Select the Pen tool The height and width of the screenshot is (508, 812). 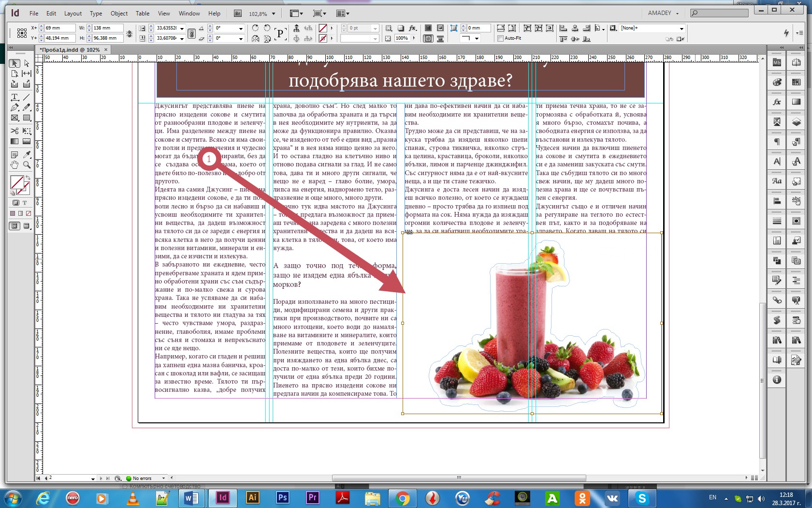pos(14,107)
